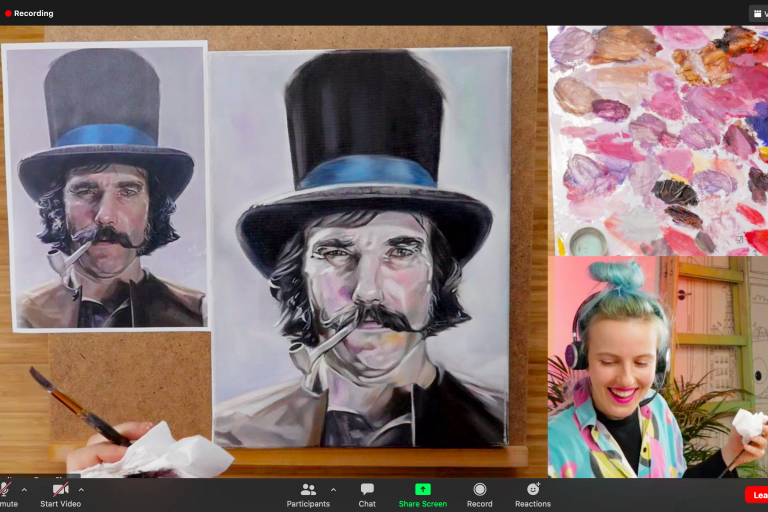This screenshot has height=512, width=768.
Task: Open the Participants panel
Action: 308,495
